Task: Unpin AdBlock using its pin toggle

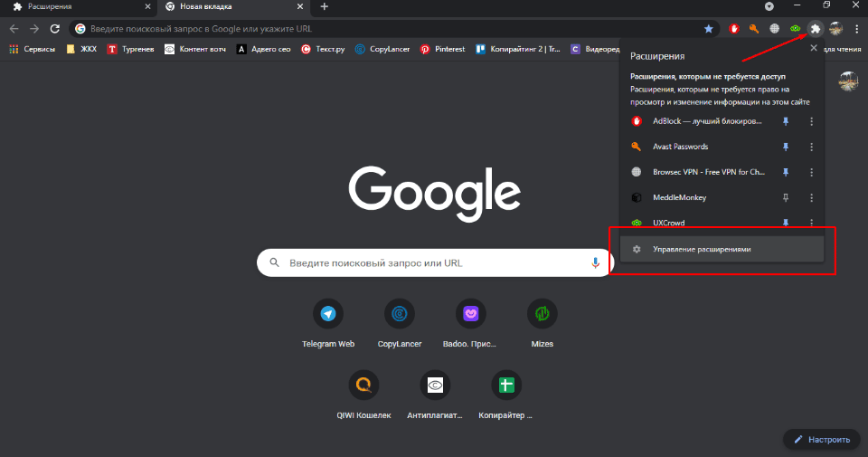Action: click(x=786, y=121)
